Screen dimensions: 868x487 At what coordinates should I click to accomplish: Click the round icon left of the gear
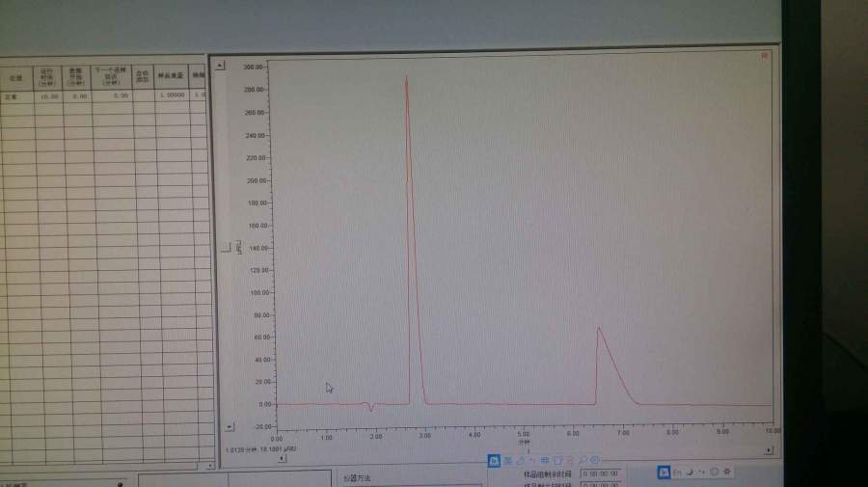pyautogui.click(x=714, y=472)
